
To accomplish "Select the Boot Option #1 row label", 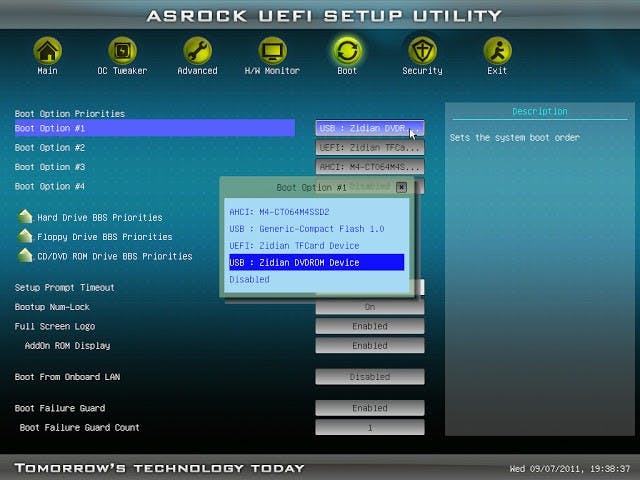I will pos(50,128).
